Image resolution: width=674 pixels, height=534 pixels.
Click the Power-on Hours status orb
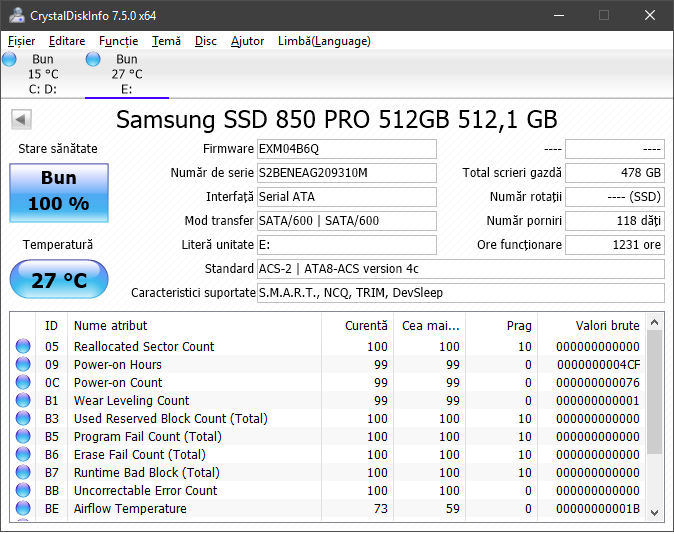[x=23, y=365]
